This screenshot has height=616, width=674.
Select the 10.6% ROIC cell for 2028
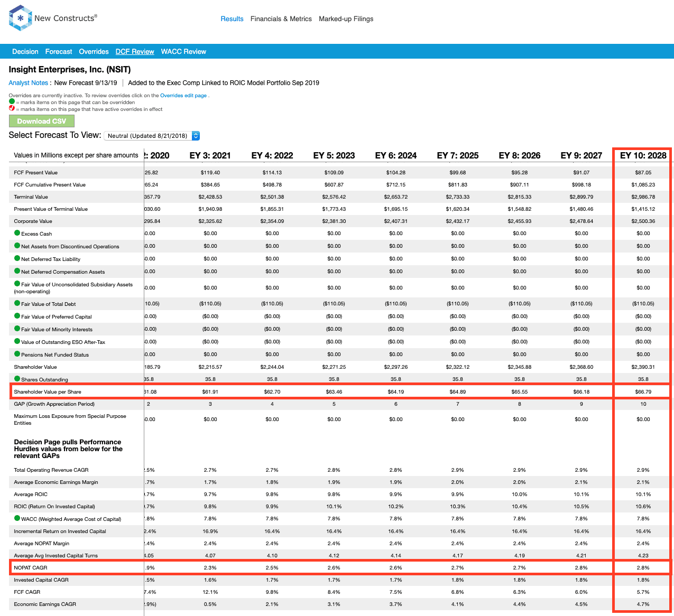tap(643, 507)
